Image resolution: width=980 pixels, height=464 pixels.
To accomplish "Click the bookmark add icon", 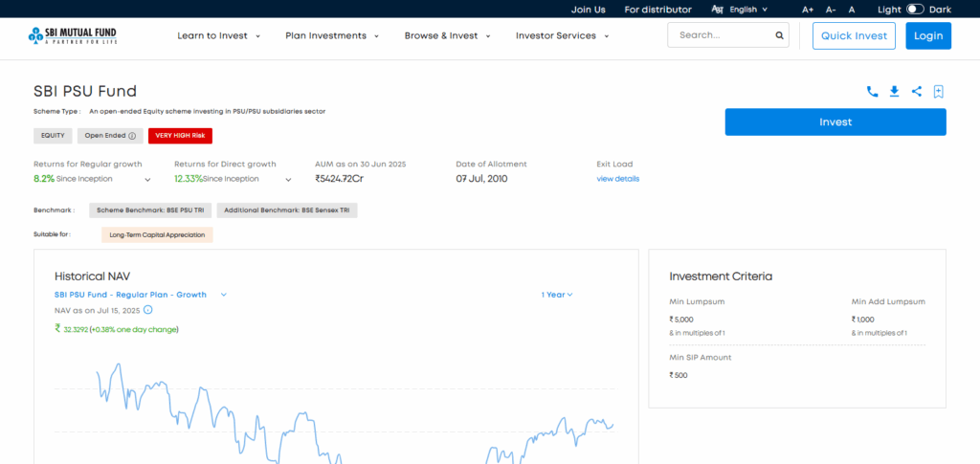I will (x=938, y=92).
